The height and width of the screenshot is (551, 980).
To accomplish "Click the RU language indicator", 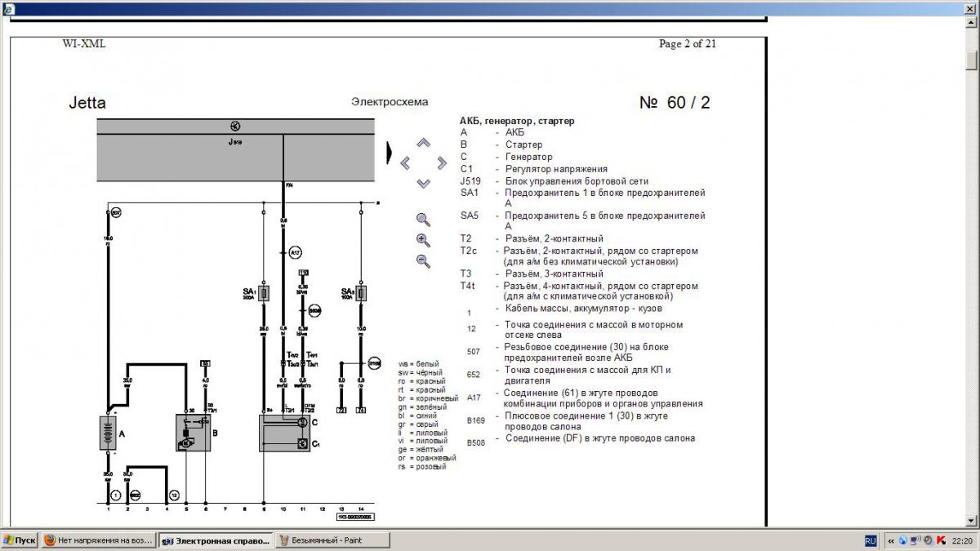I will pyautogui.click(x=871, y=540).
